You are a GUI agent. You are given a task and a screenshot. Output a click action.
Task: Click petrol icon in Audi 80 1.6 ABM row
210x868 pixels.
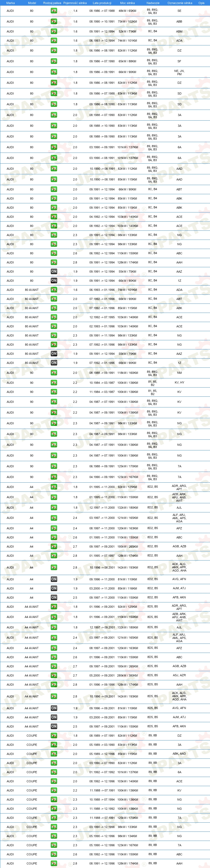click(x=54, y=31)
